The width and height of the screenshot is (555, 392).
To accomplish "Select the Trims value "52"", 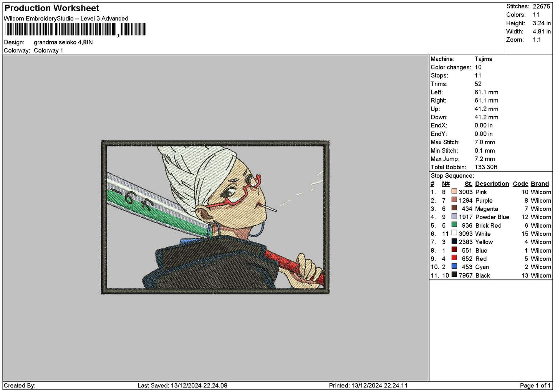I will 478,84.
